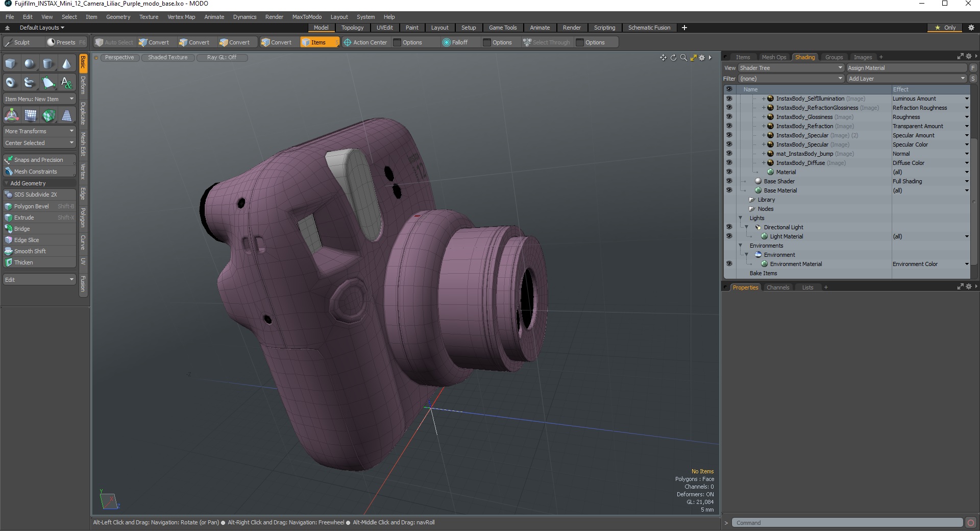Click the Action Center icon
This screenshot has width=980, height=531.
348,42
